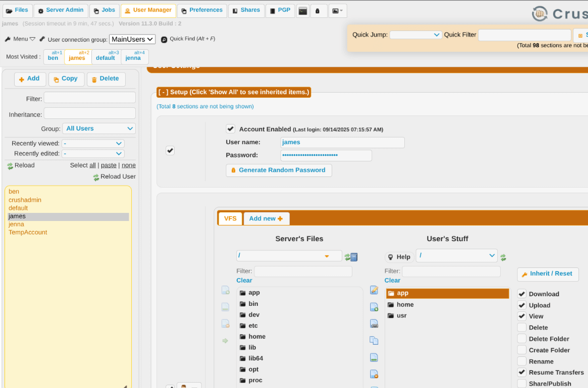Click Add new VFS tab
This screenshot has width=588, height=388.
[x=266, y=219]
